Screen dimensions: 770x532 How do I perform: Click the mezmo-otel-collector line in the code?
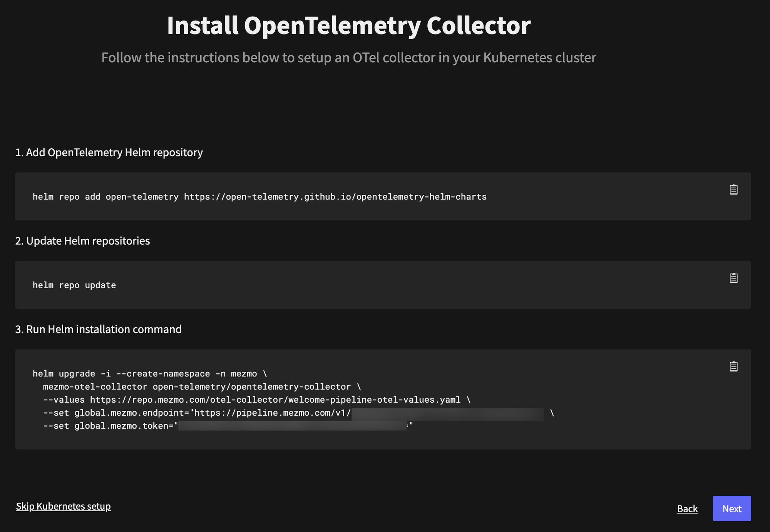click(202, 386)
